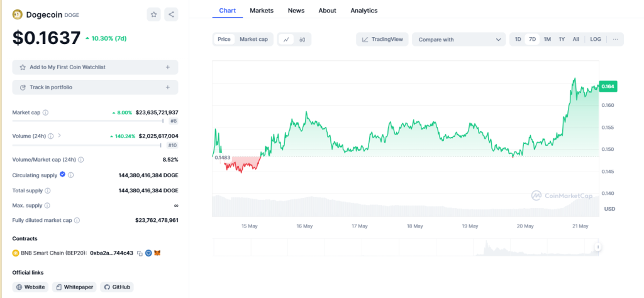
Task: Select the line chart view icon
Action: point(287,40)
